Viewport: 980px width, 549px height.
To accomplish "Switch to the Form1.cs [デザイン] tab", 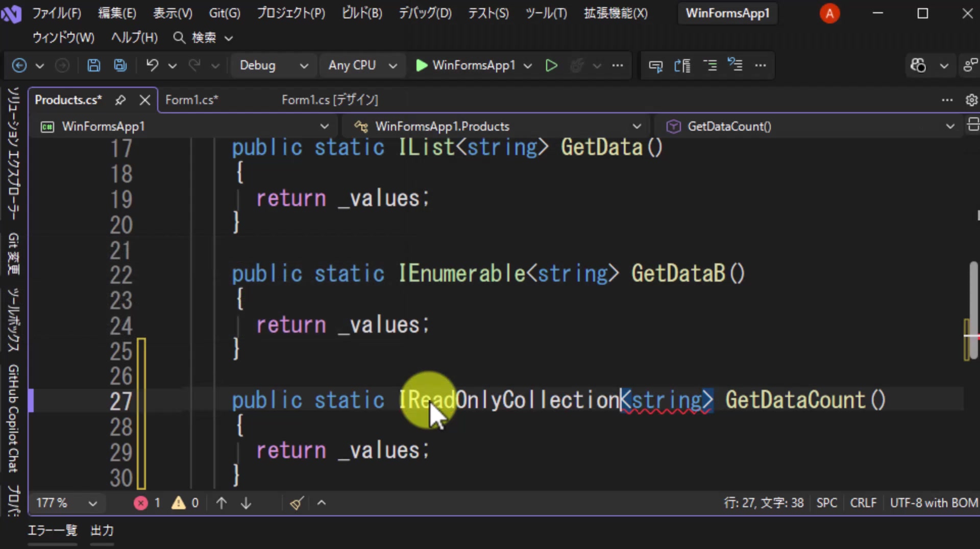I will 330,100.
